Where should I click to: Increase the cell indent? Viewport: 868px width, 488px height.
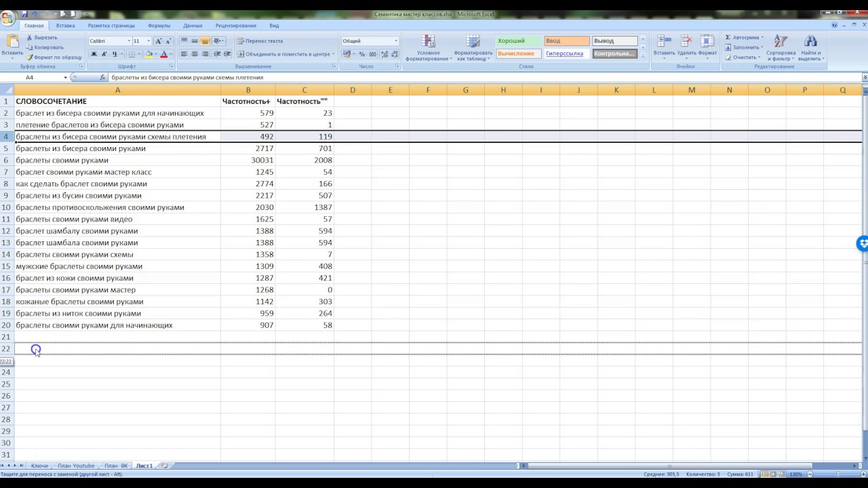click(227, 54)
